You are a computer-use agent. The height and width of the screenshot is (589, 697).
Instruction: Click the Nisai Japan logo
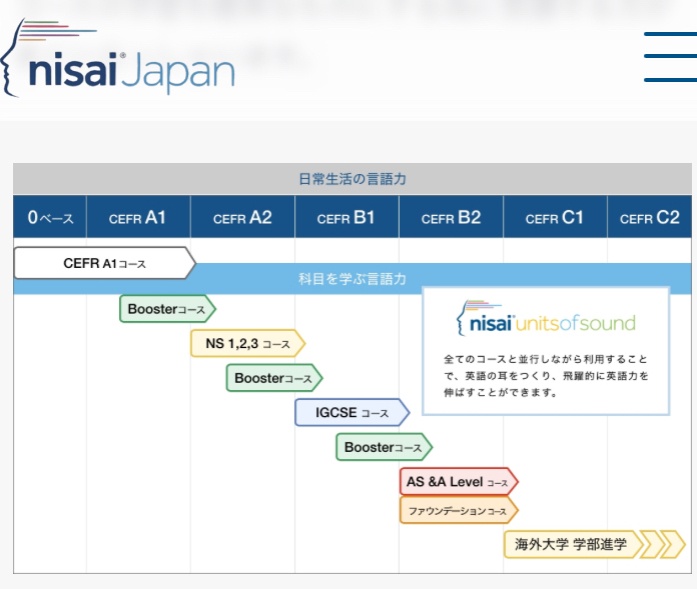[x=120, y=60]
